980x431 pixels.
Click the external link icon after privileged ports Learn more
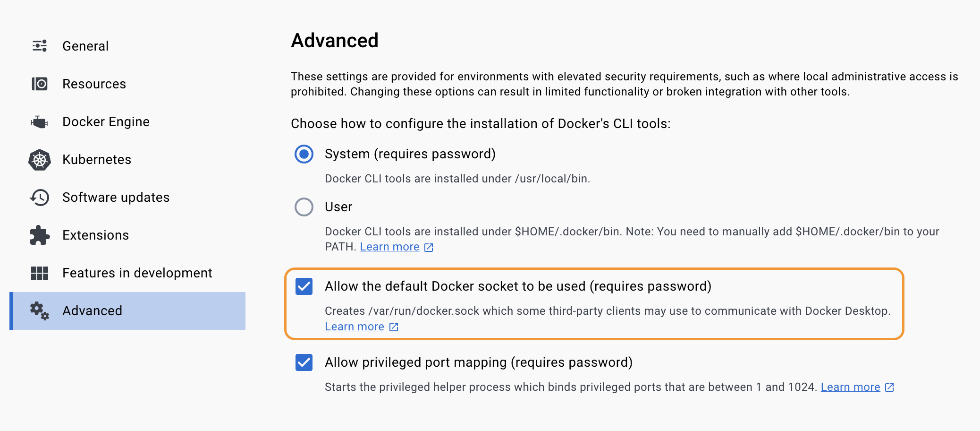pyautogui.click(x=889, y=387)
